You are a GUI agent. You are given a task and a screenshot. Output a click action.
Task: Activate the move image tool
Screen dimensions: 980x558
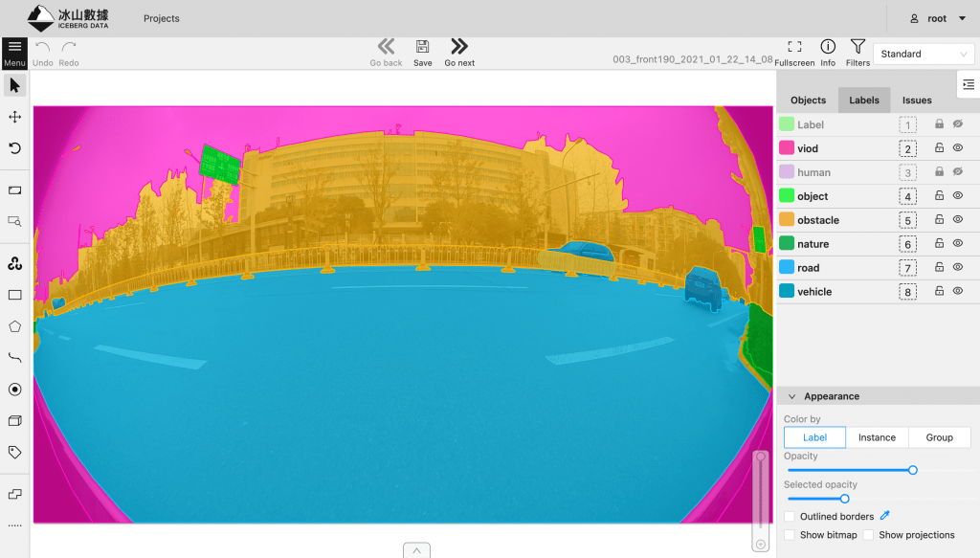(14, 117)
